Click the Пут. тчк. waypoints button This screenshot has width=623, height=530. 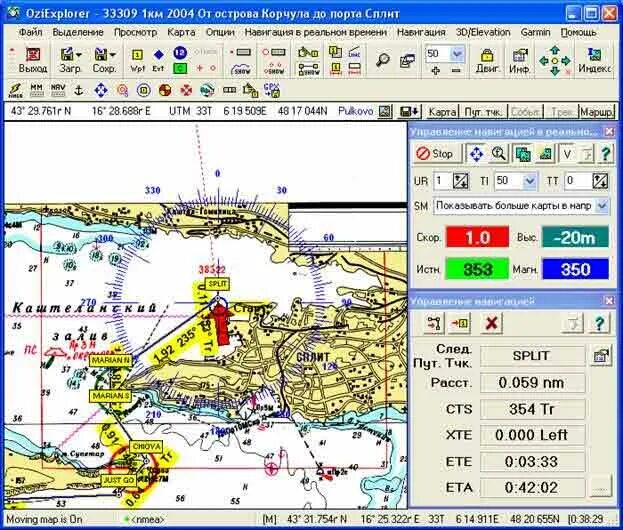(483, 112)
